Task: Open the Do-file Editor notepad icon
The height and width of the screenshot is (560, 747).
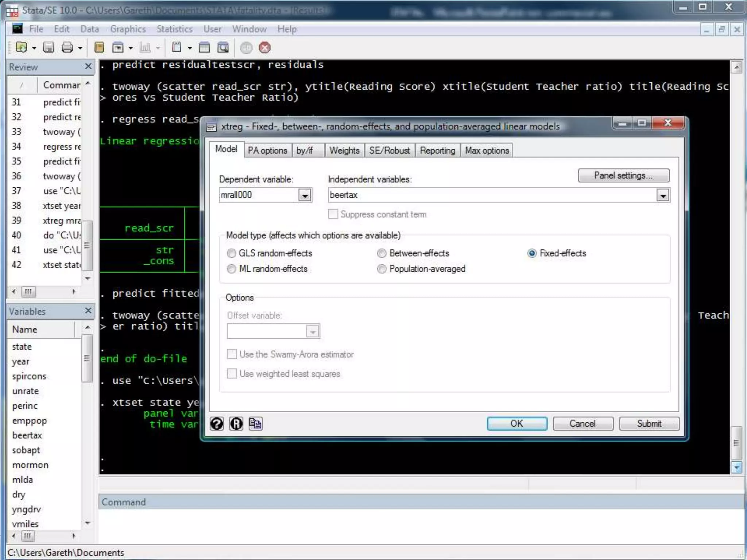Action: click(x=177, y=47)
